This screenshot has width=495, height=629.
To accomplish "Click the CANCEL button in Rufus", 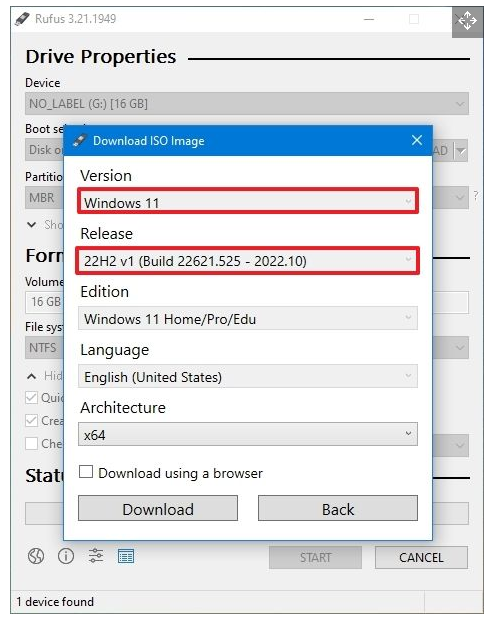I will pyautogui.click(x=421, y=557).
